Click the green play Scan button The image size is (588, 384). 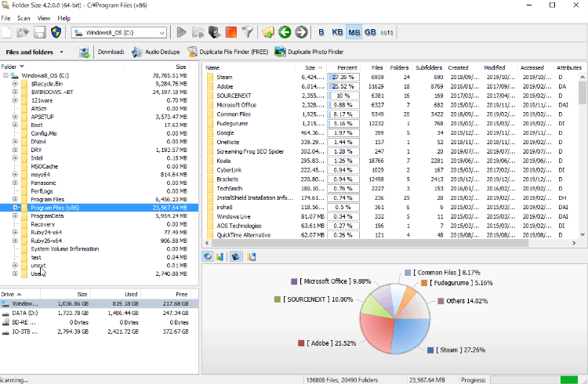pyautogui.click(x=181, y=32)
